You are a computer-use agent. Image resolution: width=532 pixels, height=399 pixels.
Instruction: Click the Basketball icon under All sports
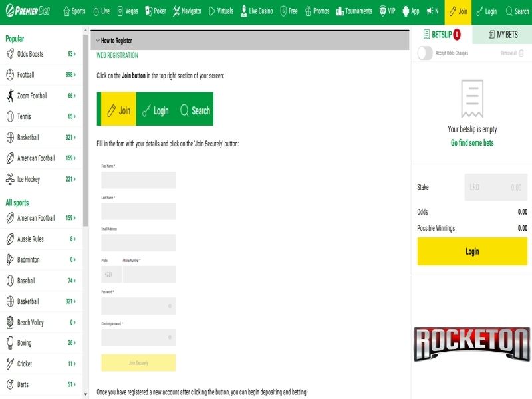tap(10, 301)
